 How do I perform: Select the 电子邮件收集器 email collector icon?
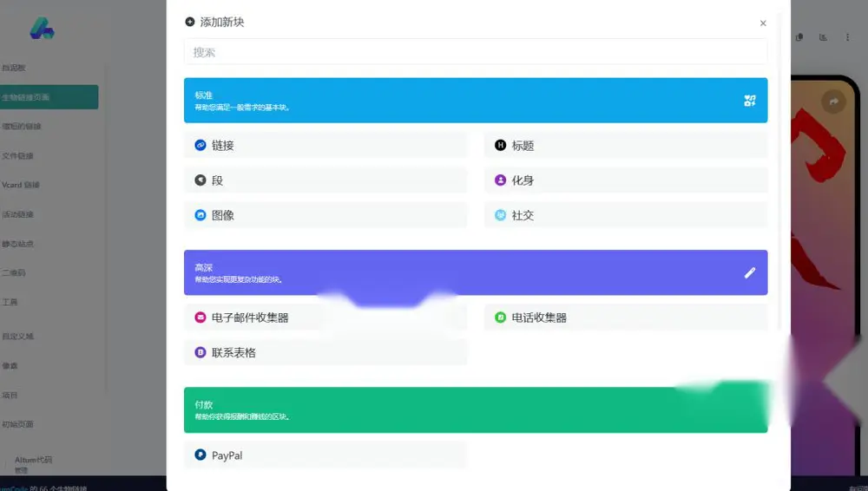pyautogui.click(x=201, y=318)
